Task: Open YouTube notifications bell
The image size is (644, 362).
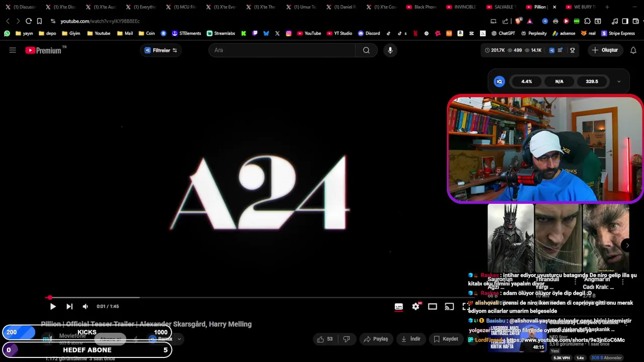Action: [633, 50]
